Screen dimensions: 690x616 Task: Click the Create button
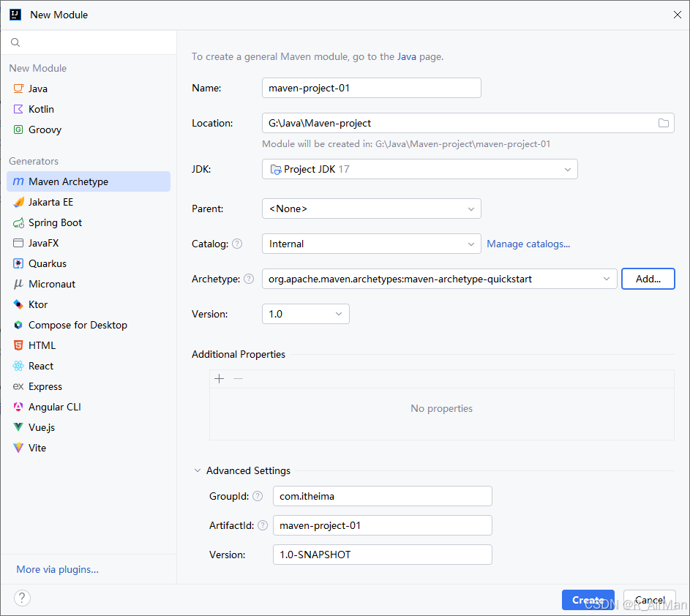click(588, 600)
